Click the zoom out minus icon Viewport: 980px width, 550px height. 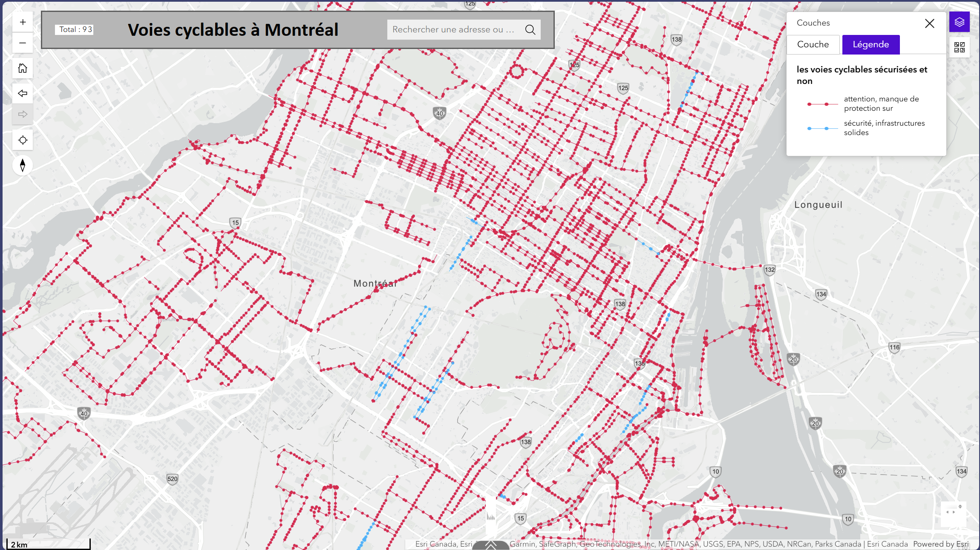(x=22, y=43)
